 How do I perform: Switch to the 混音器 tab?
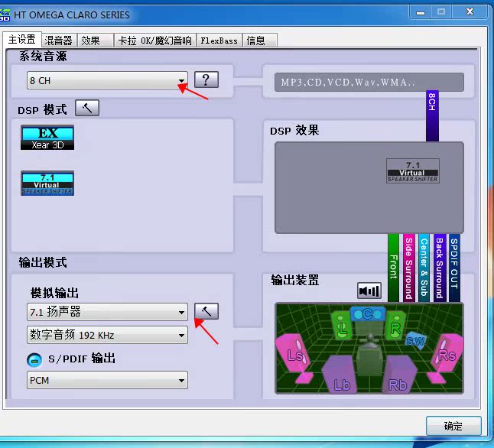(59, 41)
